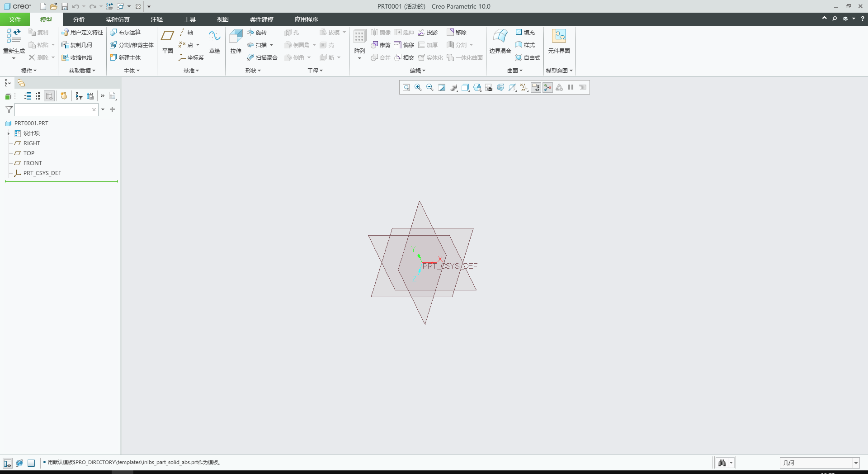This screenshot has height=474, width=868.
Task: Click inside the model tree filter box
Action: coord(54,110)
